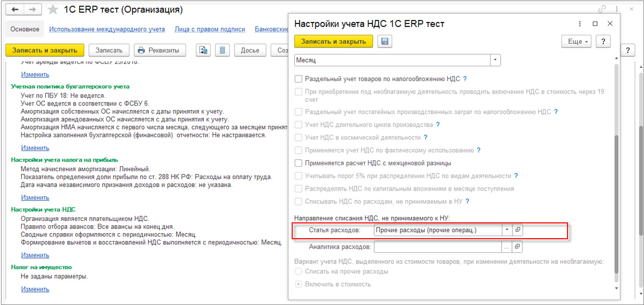This screenshot has width=644, height=305.
Task: Enable Раздельный учет товаров по налогообложению НДС
Action: click(x=299, y=79)
